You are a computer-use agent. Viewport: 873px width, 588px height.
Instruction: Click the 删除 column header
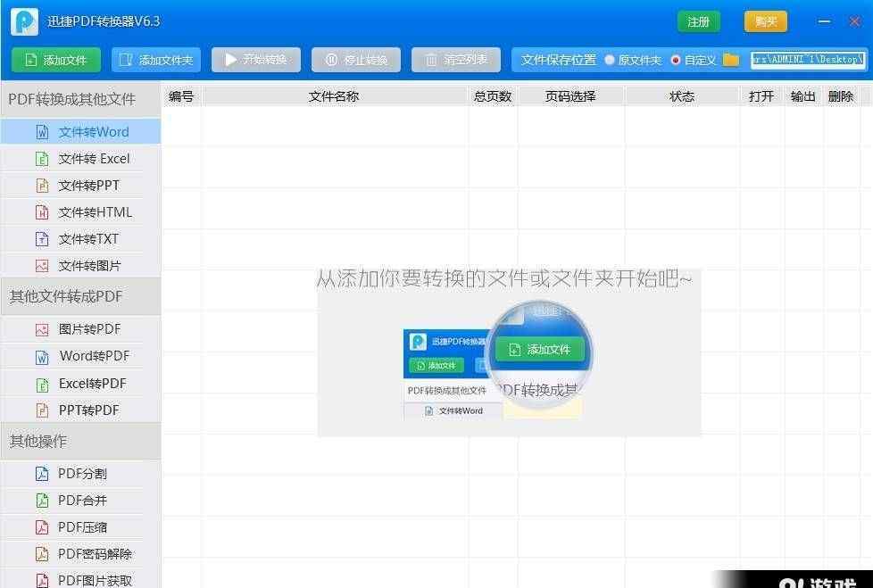tap(841, 96)
